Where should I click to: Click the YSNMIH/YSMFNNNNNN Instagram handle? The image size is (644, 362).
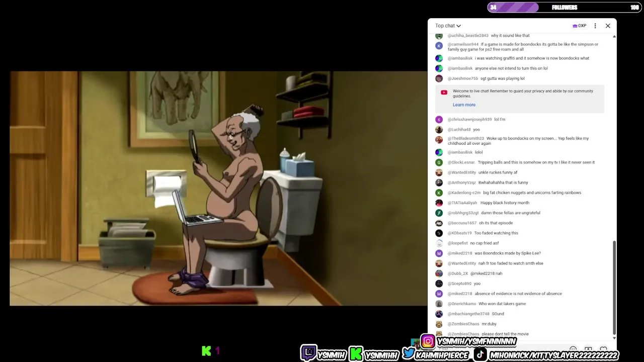pos(476,342)
